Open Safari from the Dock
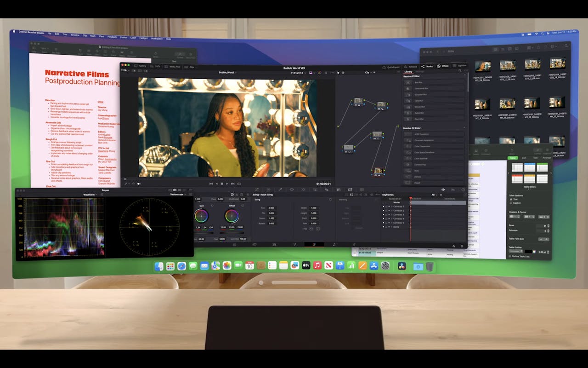Viewport: 588px width, 368px height. (x=181, y=266)
